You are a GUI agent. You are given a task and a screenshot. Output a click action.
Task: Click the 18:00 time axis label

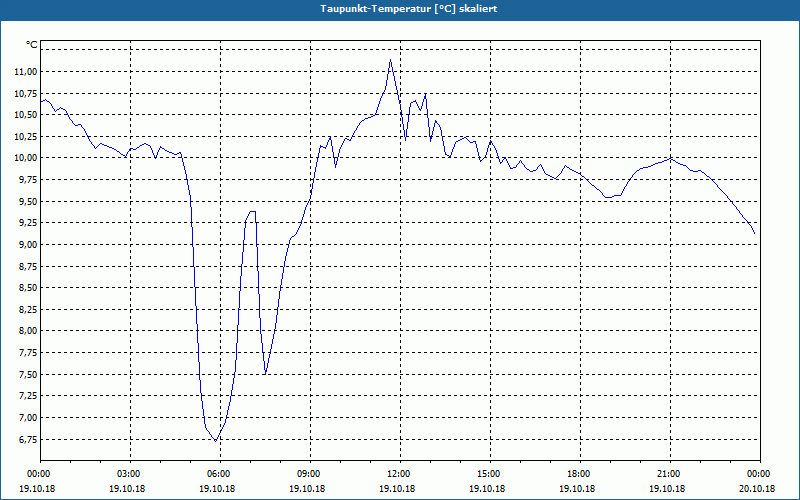(580, 474)
